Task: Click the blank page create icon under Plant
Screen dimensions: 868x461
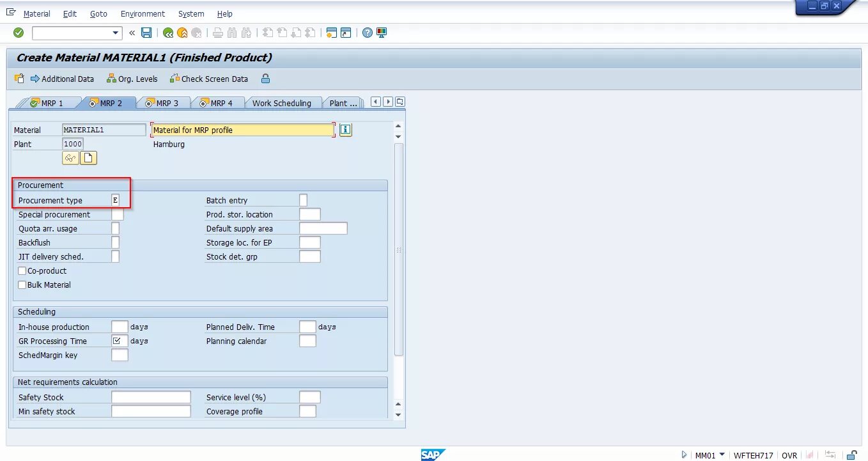Action: point(89,158)
